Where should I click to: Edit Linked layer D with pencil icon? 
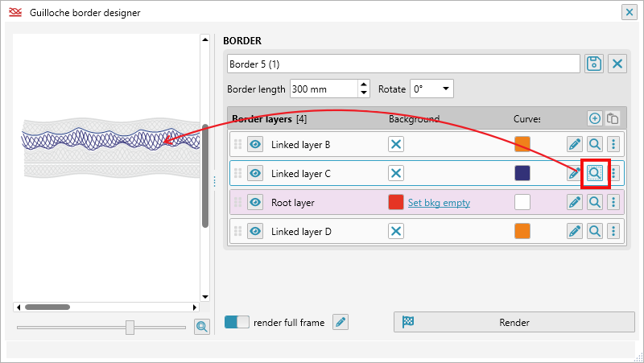click(x=575, y=231)
